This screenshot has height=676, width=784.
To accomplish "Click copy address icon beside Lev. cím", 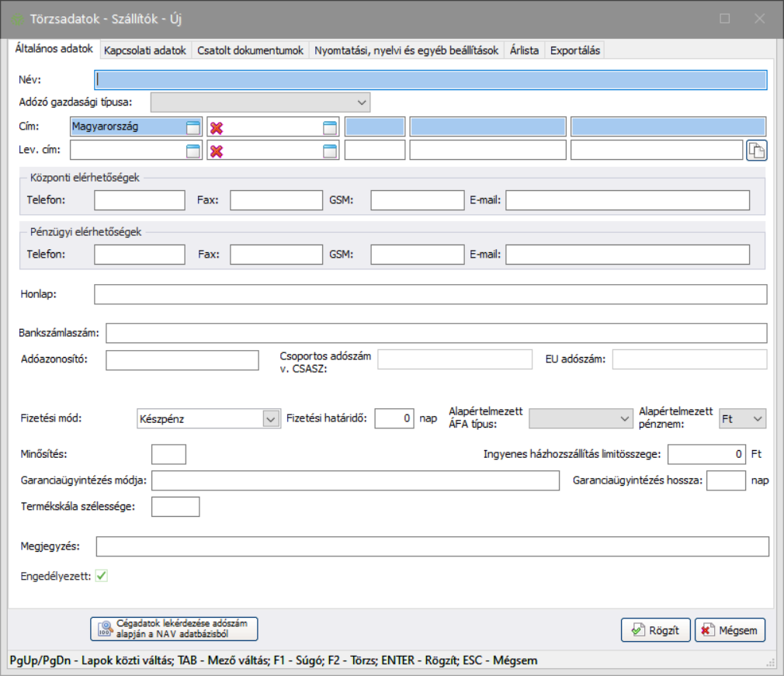I will click(x=756, y=151).
